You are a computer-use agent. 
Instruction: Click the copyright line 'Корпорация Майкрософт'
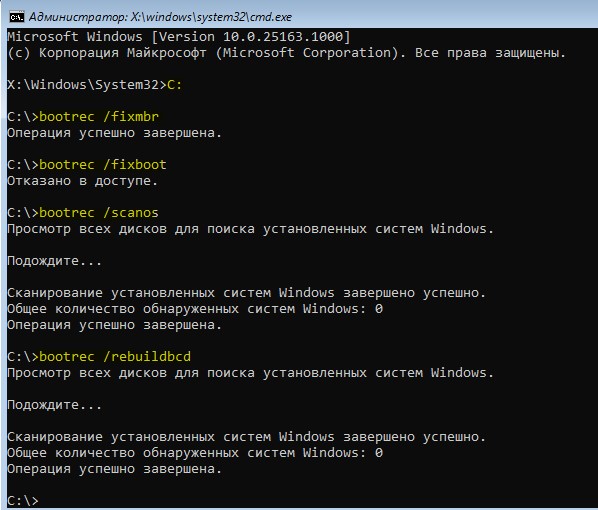[286, 53]
